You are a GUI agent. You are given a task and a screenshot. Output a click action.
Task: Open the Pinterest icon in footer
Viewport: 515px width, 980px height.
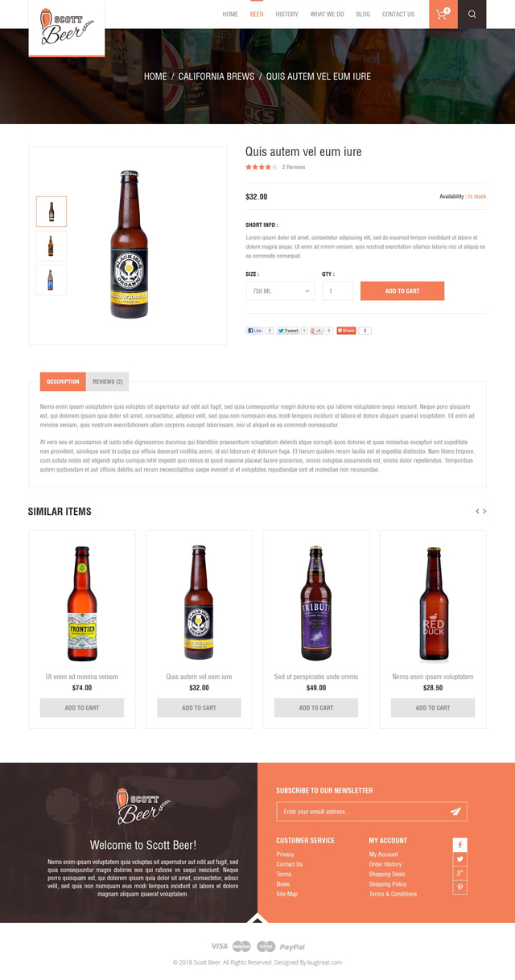point(459,887)
